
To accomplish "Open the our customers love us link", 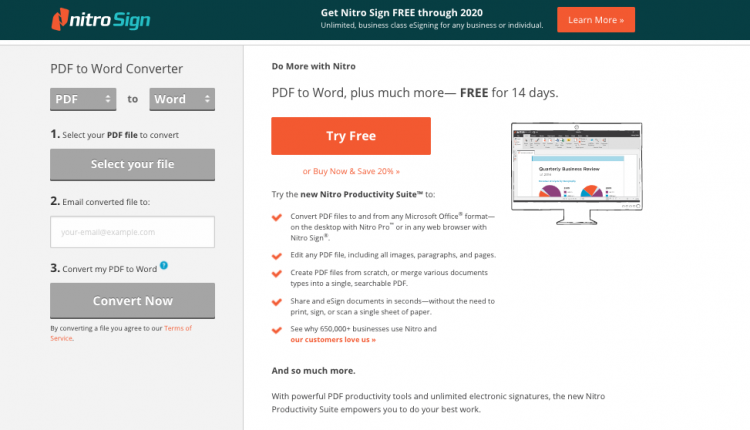I will coord(333,340).
